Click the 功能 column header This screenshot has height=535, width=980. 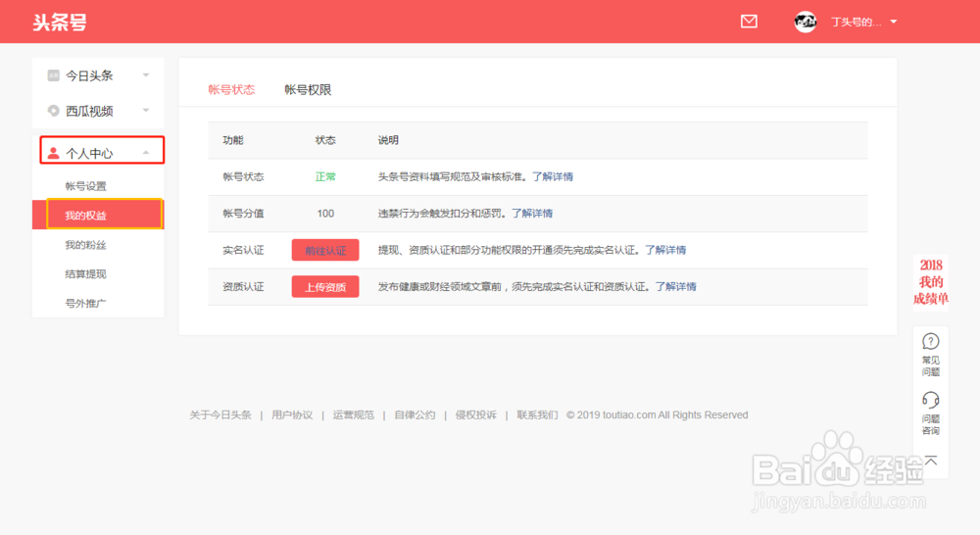233,141
